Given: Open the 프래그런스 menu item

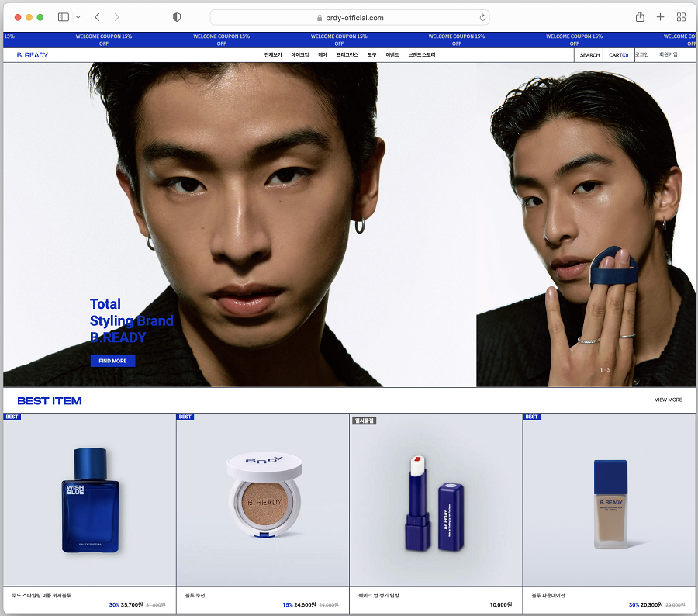Looking at the screenshot, I should pos(347,55).
